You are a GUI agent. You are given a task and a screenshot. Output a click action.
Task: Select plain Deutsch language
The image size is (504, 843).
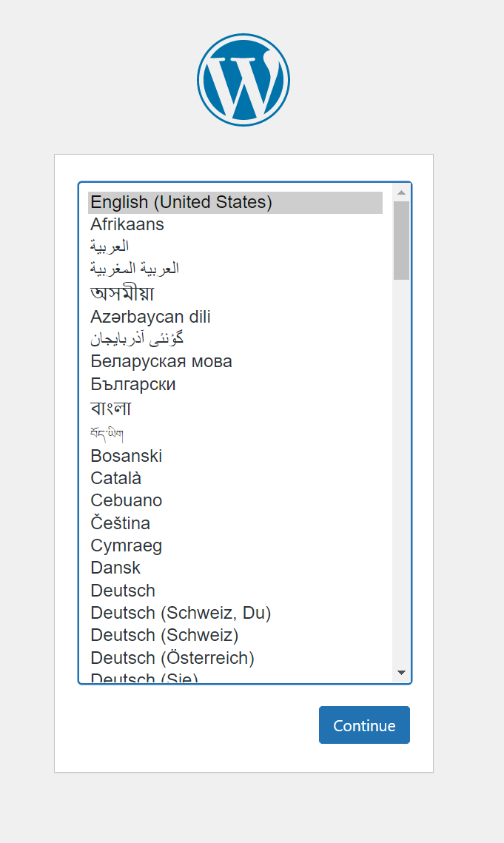[x=123, y=591]
